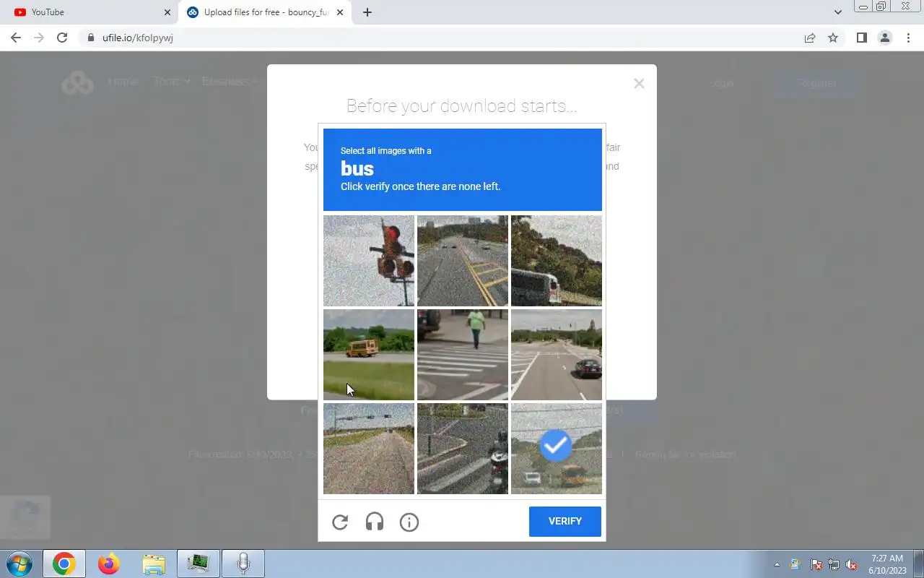Open the Business dropdown menu

pyautogui.click(x=229, y=81)
